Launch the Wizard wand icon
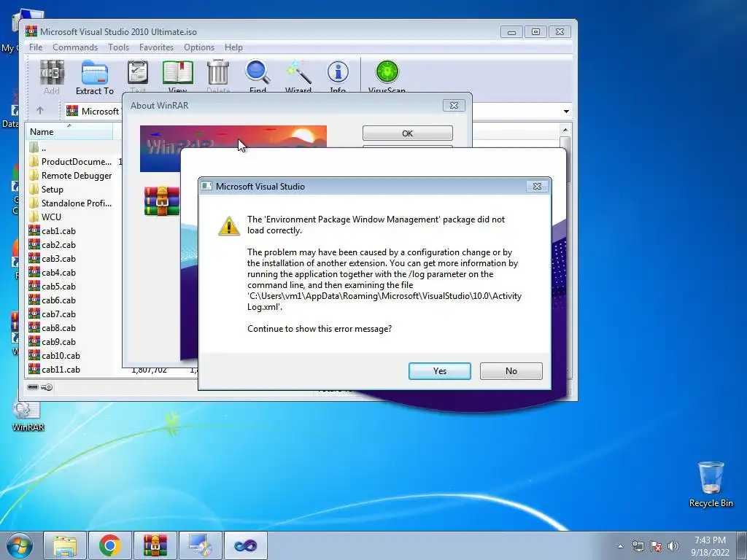 click(x=298, y=72)
